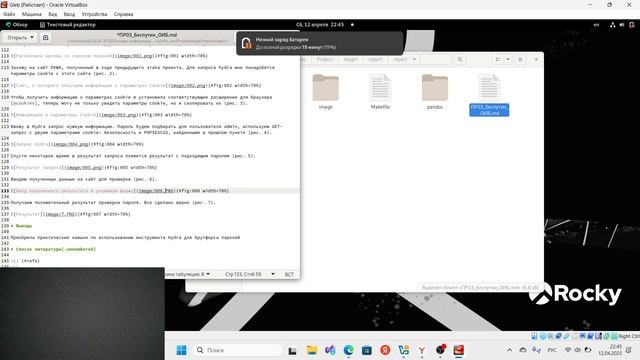Click Windows taskbar Поиск search box
Screen dimensions: 640x360
(238, 350)
